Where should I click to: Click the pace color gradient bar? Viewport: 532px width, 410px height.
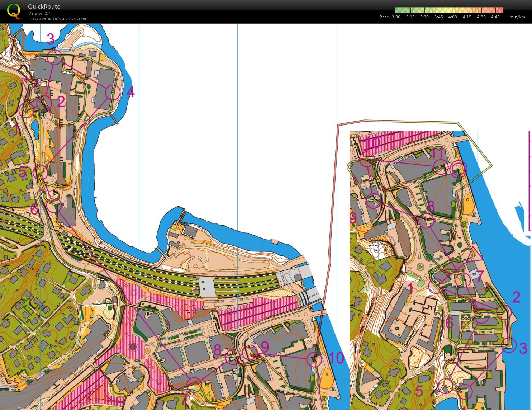449,10
